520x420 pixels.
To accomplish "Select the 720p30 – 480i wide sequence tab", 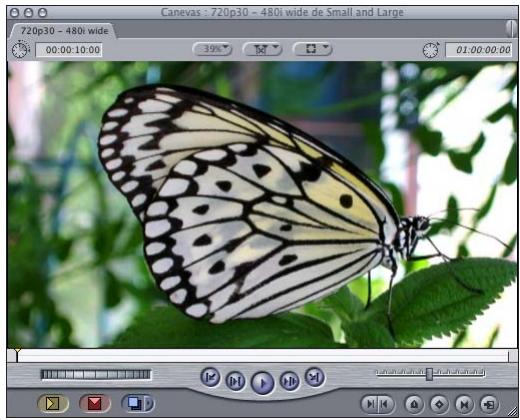I will [x=64, y=31].
